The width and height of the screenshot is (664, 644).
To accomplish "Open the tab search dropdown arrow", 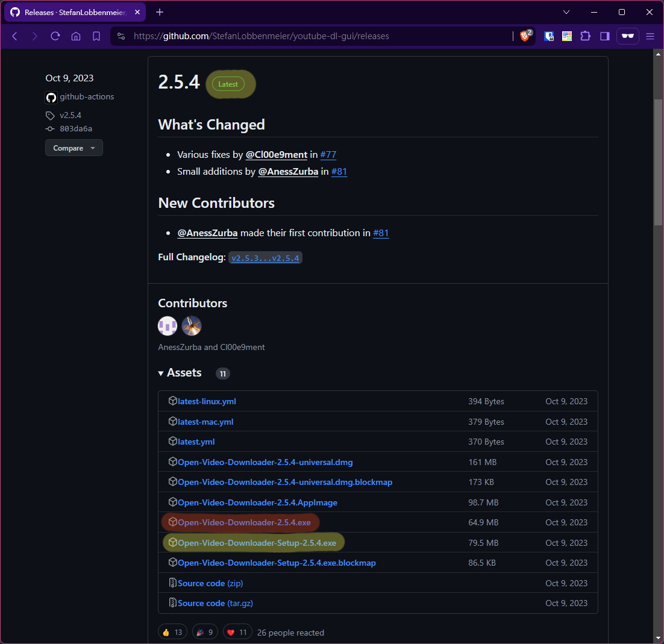I will click(x=566, y=12).
